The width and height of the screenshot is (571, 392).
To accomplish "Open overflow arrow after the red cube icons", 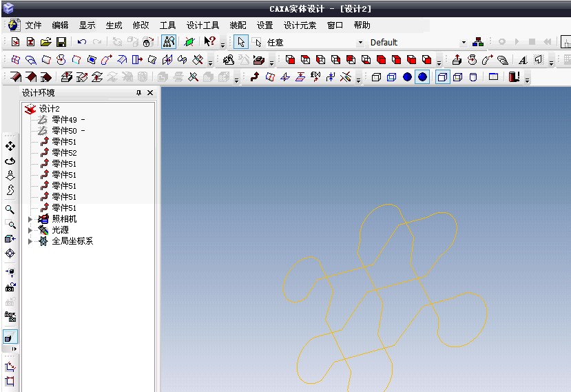I will coord(439,63).
